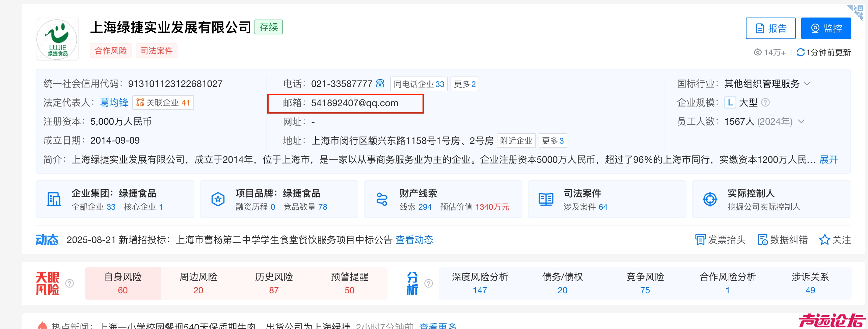Screen dimensions: 868x329
Task: Open the 竞争风险 75 tab
Action: pyautogui.click(x=645, y=283)
